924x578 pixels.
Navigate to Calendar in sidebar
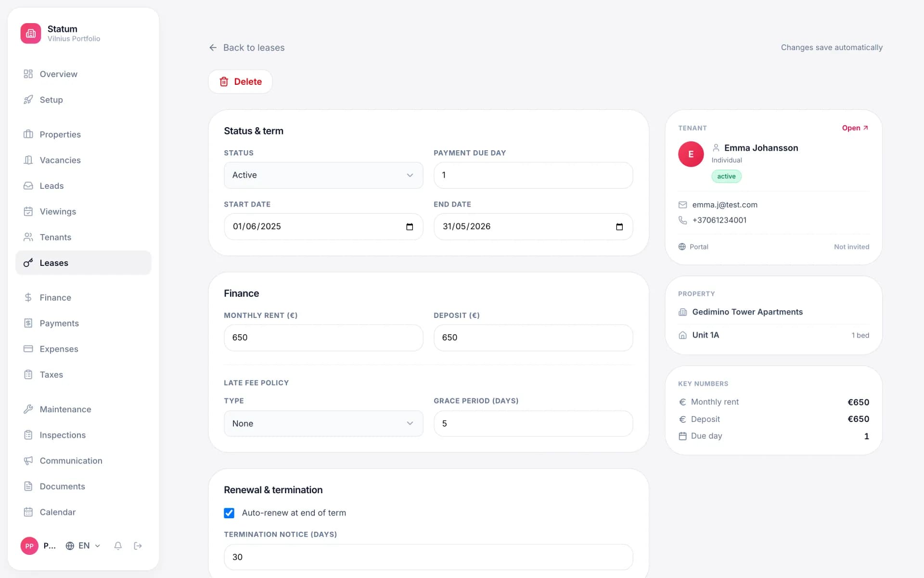(x=83, y=512)
